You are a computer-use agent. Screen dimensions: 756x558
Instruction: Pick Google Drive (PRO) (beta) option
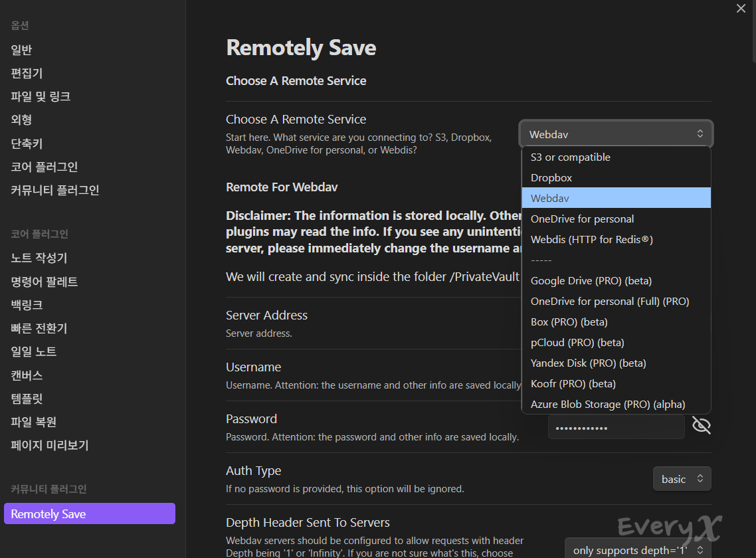point(616,281)
